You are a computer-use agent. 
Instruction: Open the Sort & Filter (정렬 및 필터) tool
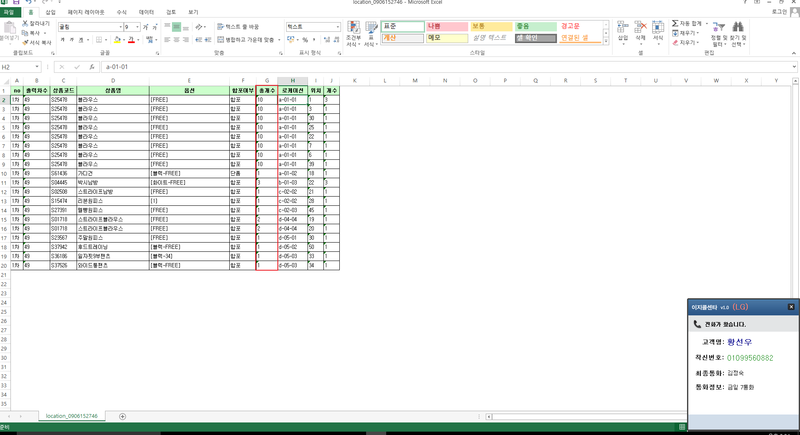pos(716,31)
